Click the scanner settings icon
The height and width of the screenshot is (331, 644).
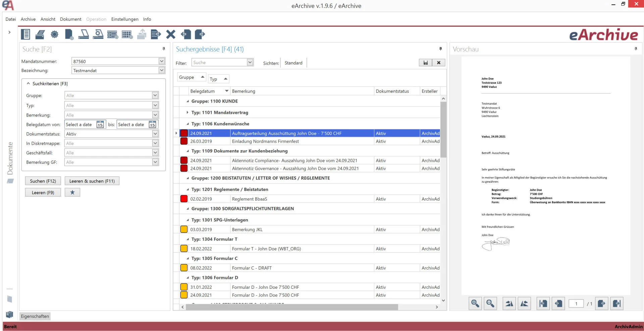(98, 34)
